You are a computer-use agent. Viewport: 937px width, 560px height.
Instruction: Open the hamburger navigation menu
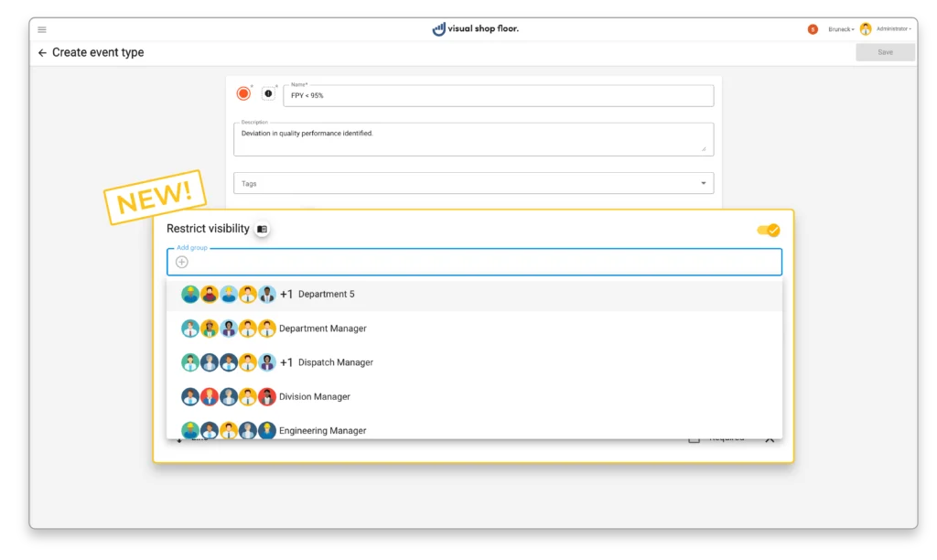pos(42,29)
